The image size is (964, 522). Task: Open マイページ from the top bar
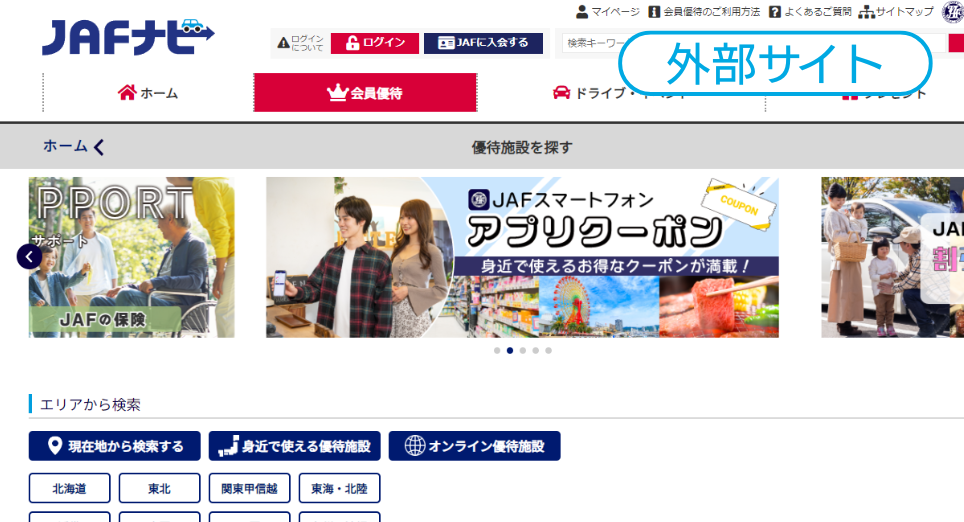[607, 12]
